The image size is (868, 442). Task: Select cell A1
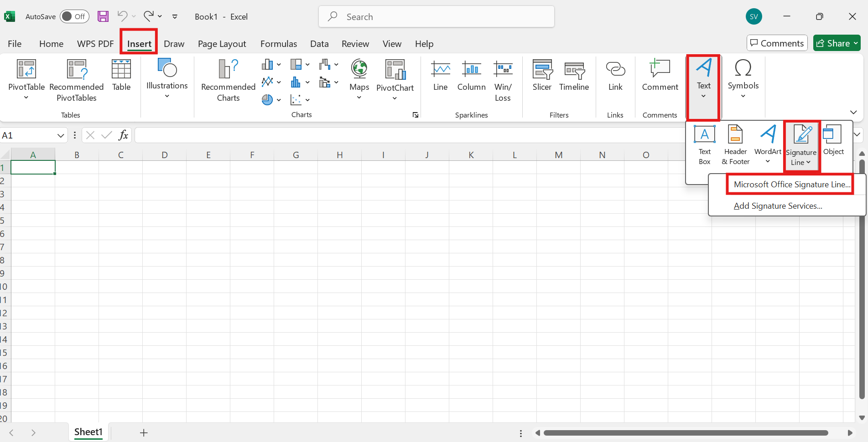tap(33, 168)
